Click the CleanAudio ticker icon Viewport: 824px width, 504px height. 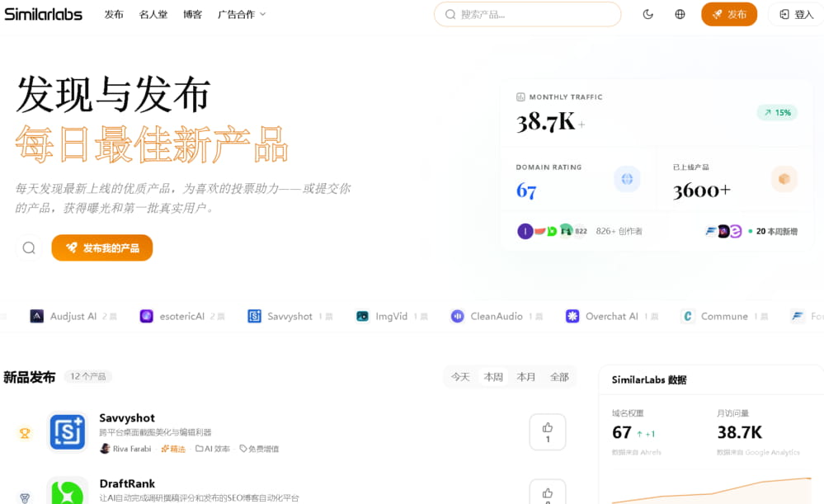pyautogui.click(x=458, y=317)
